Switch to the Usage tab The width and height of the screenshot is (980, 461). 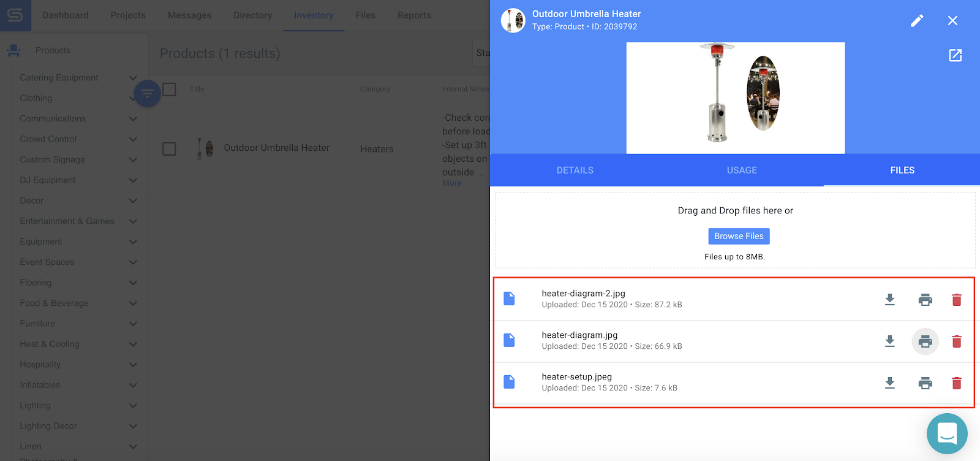click(x=742, y=170)
